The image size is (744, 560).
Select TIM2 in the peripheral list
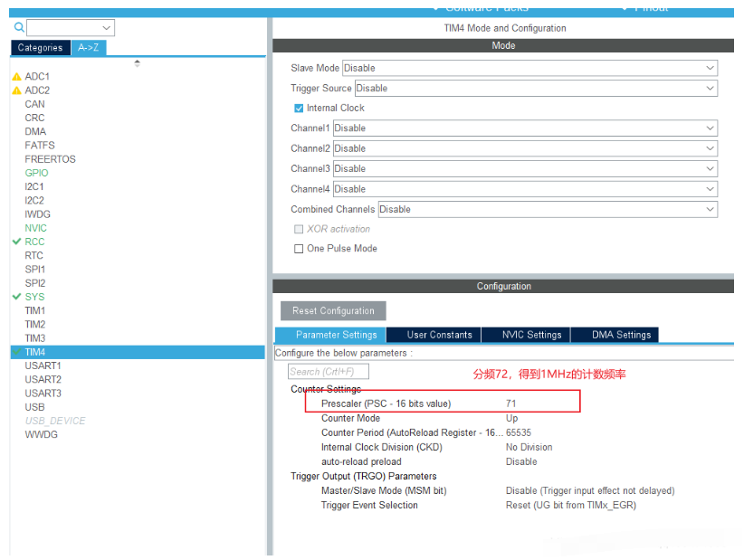tap(35, 325)
